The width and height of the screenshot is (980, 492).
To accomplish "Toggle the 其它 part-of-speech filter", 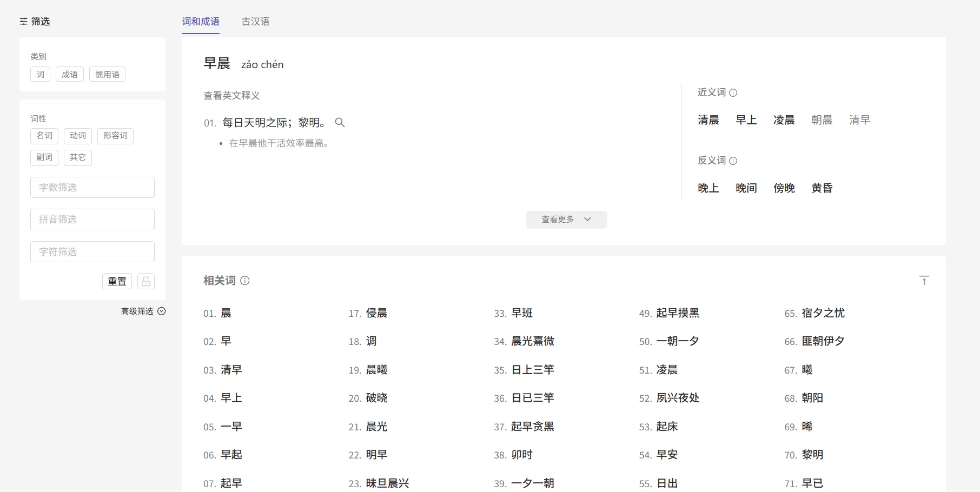I will [x=78, y=157].
